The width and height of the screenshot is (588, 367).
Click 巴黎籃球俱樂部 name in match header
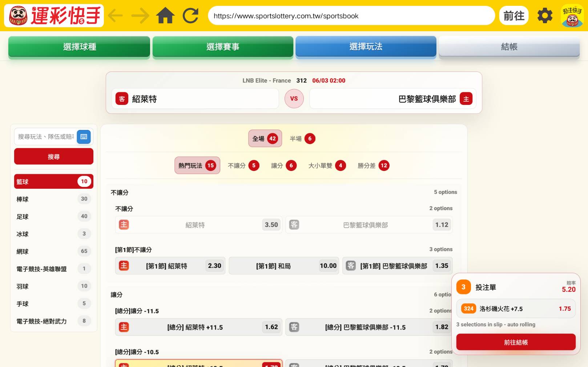(x=427, y=99)
